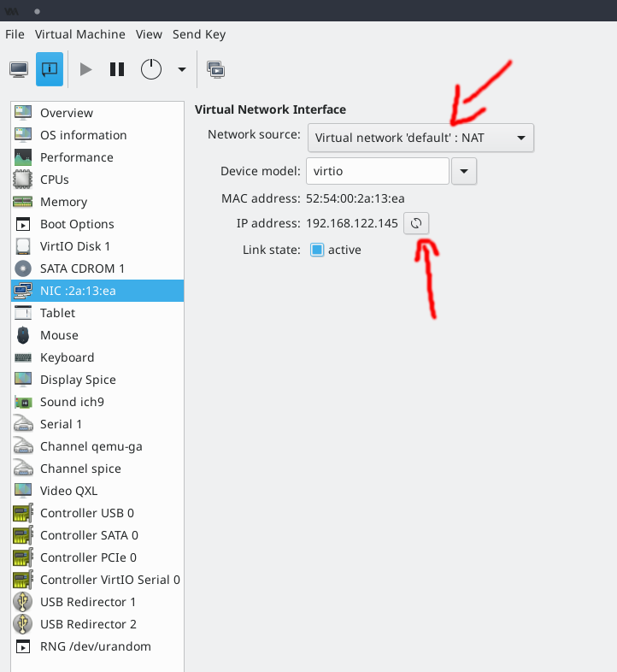Select SATA CDROM 1 device

[x=82, y=268]
